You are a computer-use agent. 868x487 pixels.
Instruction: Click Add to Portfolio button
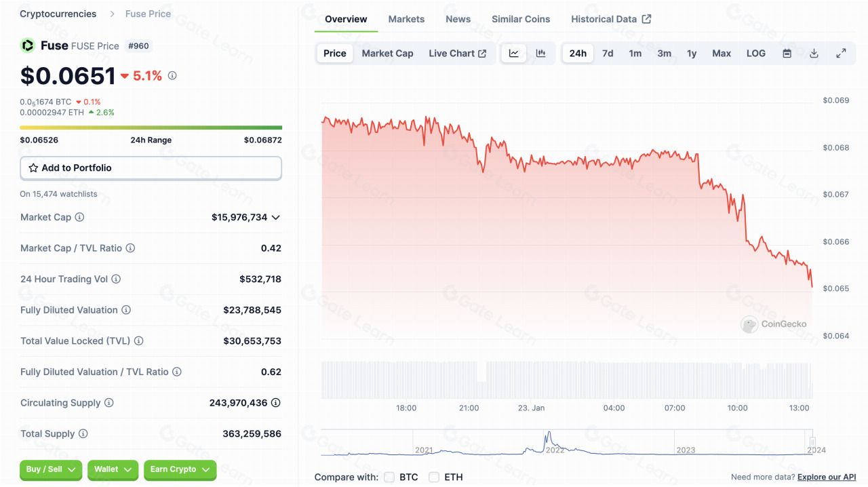pos(151,168)
